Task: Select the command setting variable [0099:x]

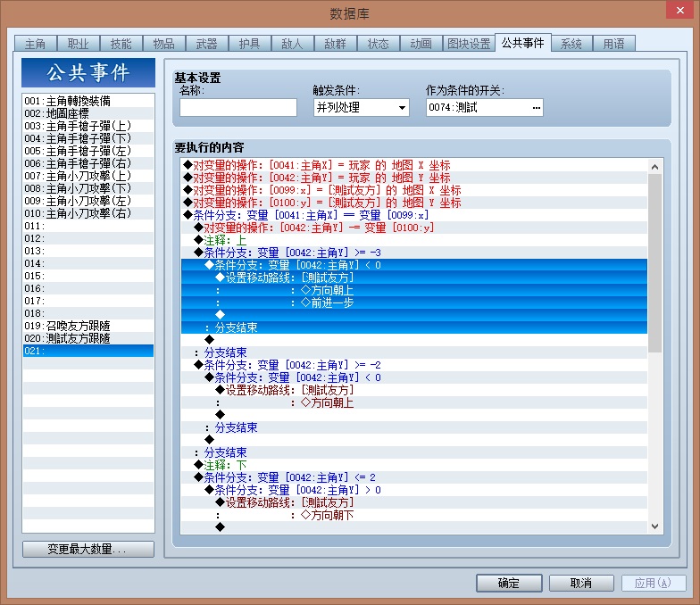Action: point(414,190)
